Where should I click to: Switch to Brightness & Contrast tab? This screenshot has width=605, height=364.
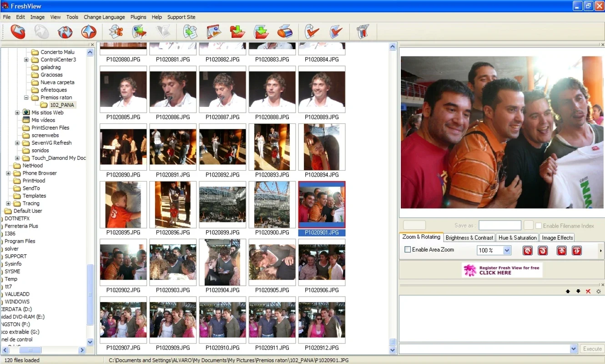pyautogui.click(x=469, y=238)
